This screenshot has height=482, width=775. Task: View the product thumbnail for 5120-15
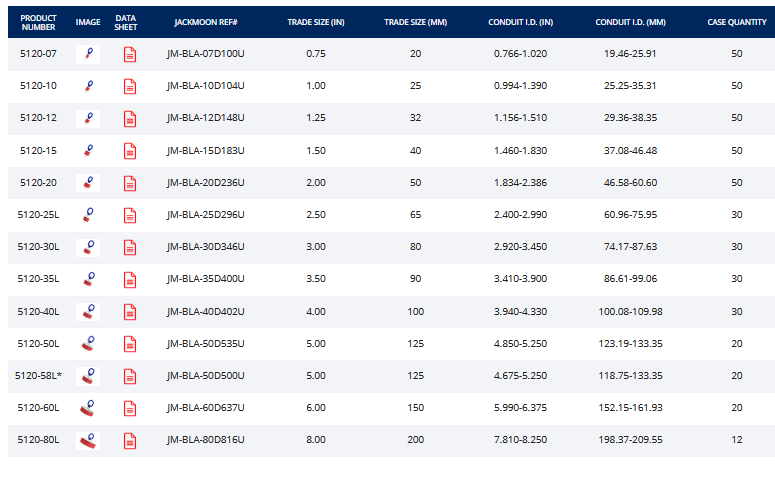pos(88,151)
